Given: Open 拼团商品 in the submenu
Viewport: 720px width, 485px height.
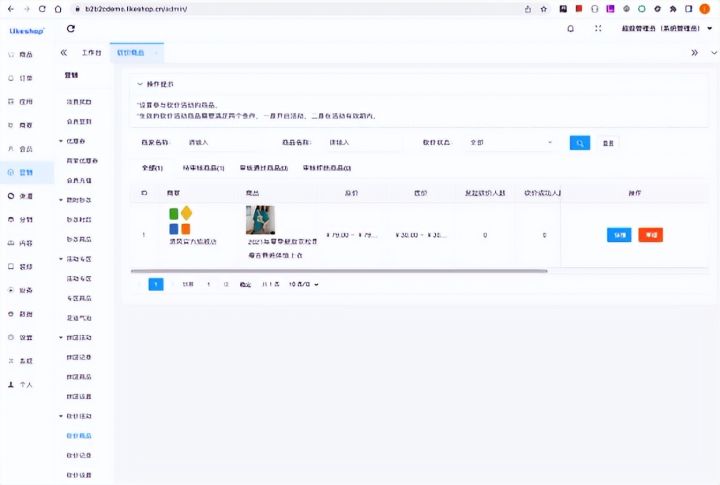Looking at the screenshot, I should point(79,377).
